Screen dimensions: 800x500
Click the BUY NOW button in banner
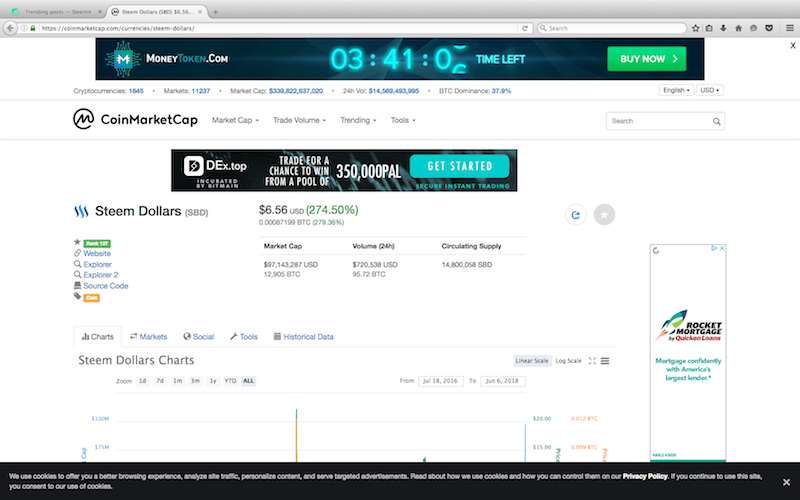[x=646, y=59]
